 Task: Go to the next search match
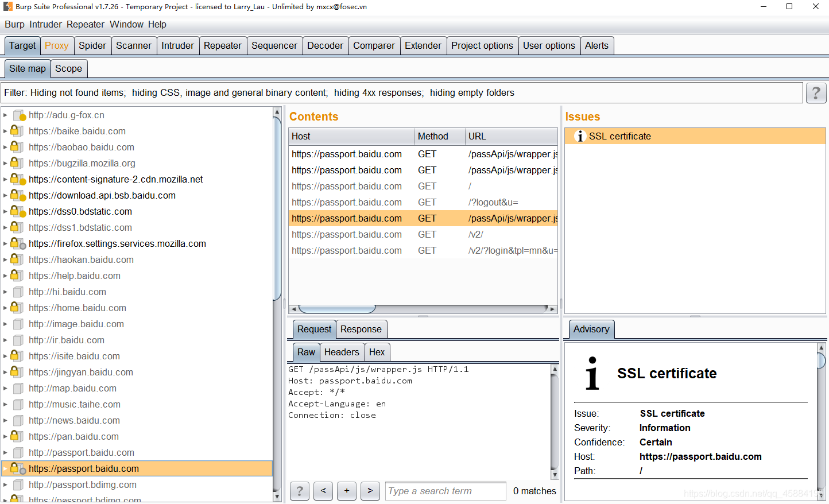click(370, 491)
